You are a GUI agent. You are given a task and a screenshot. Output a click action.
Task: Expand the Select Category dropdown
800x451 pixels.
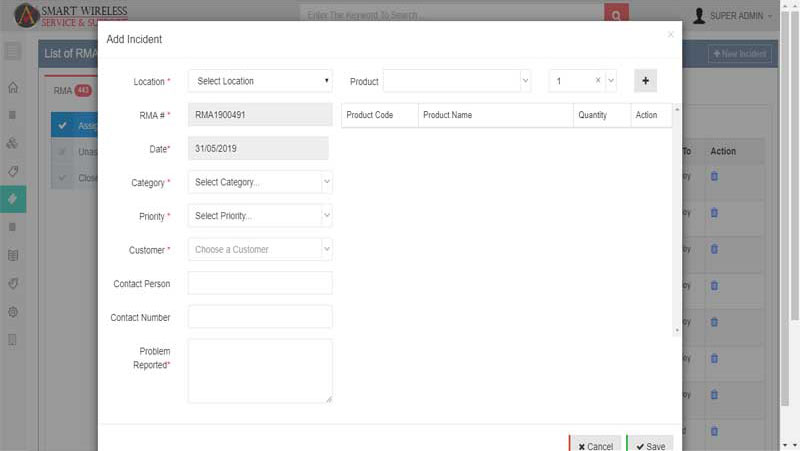pos(260,182)
